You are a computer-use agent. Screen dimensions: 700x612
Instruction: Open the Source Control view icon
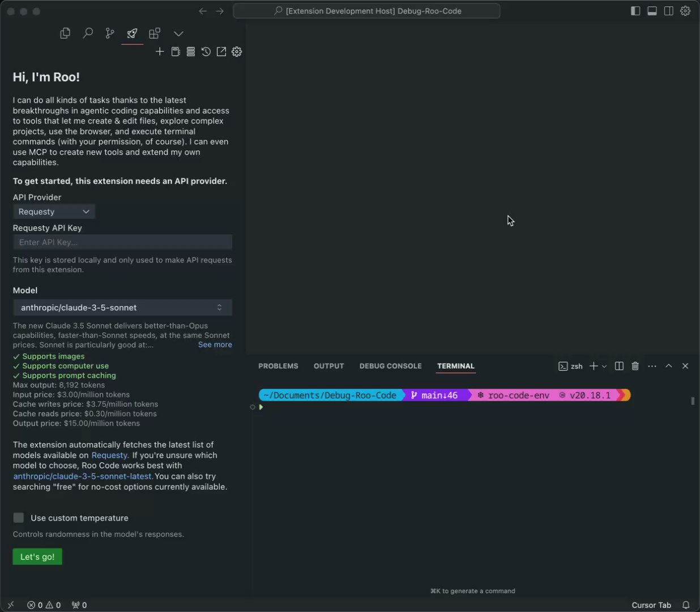110,33
